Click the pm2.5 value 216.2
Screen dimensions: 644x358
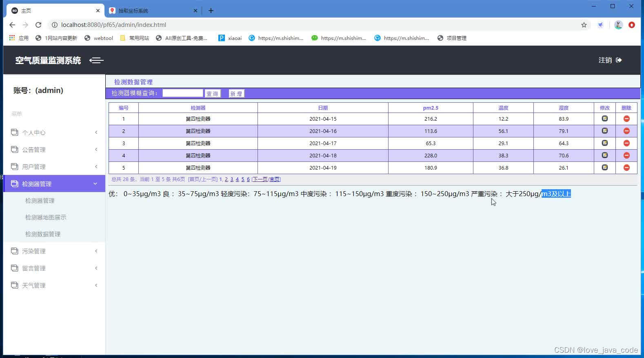[431, 119]
